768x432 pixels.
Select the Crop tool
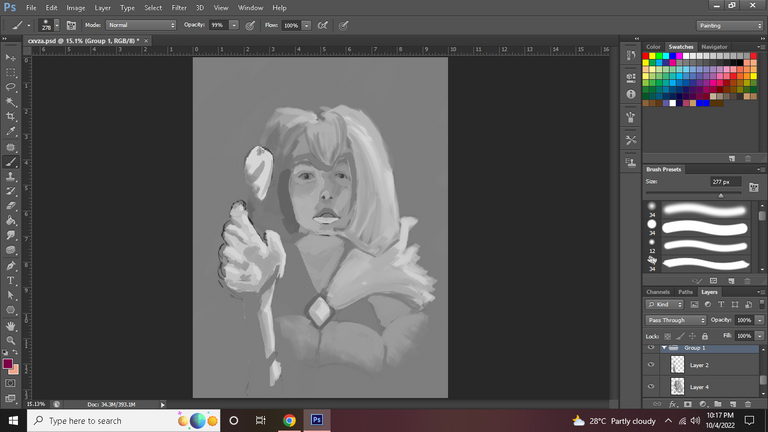coord(10,117)
